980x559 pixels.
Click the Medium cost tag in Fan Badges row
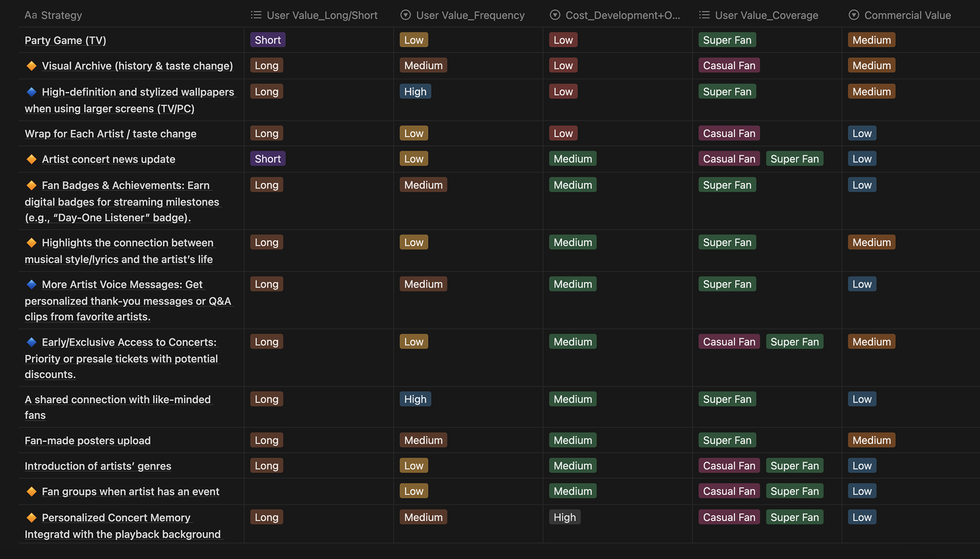[573, 185]
